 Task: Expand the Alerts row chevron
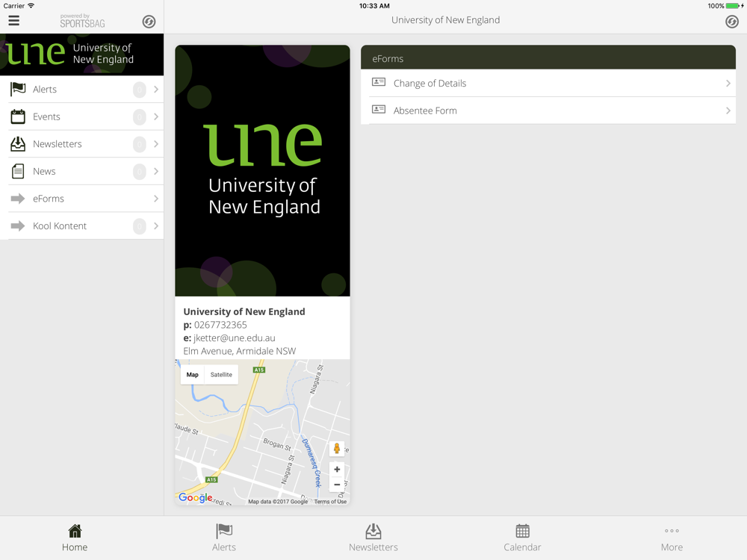point(156,89)
